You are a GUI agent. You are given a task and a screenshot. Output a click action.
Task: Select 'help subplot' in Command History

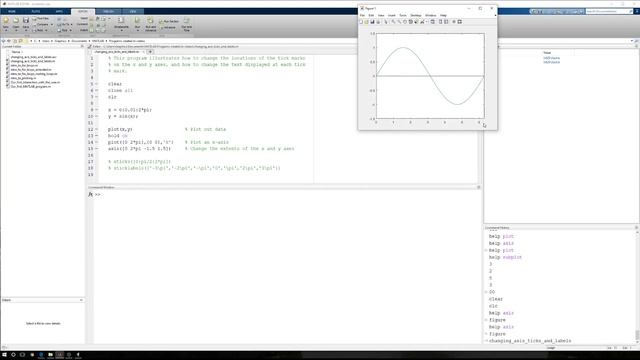click(505, 258)
